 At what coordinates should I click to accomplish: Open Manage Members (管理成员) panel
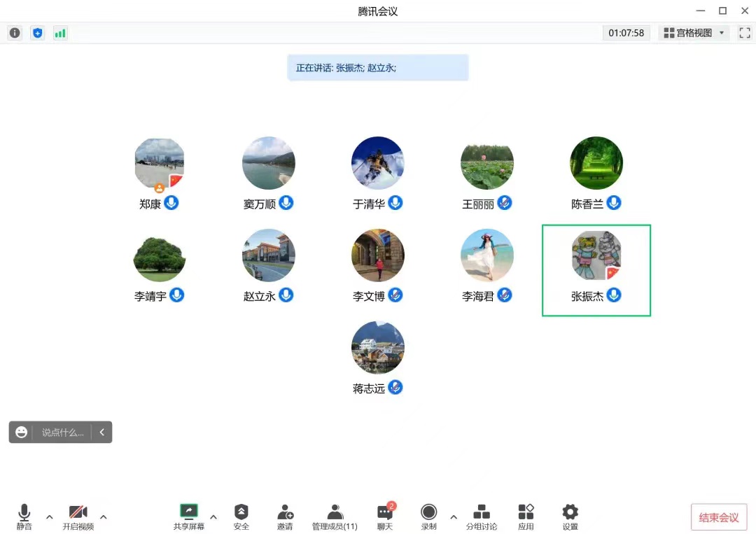point(335,517)
